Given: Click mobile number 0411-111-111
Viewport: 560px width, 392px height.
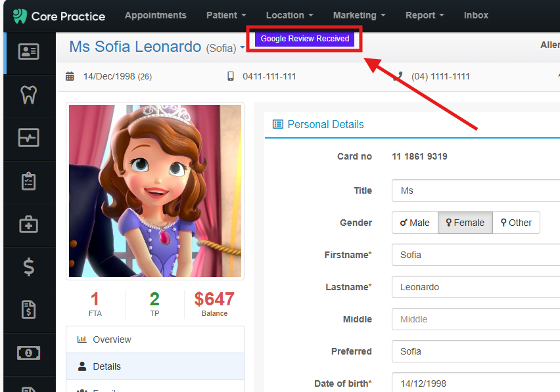Looking at the screenshot, I should pos(269,76).
